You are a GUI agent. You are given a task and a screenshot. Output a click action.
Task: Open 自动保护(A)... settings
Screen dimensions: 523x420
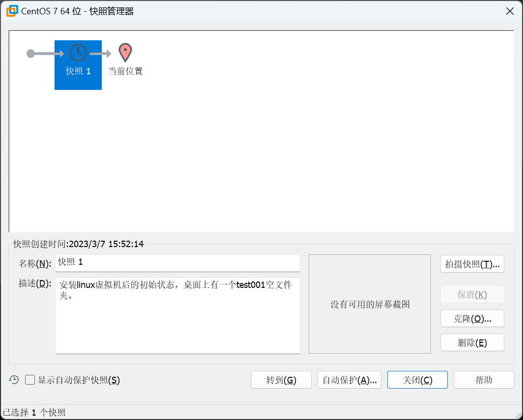349,380
